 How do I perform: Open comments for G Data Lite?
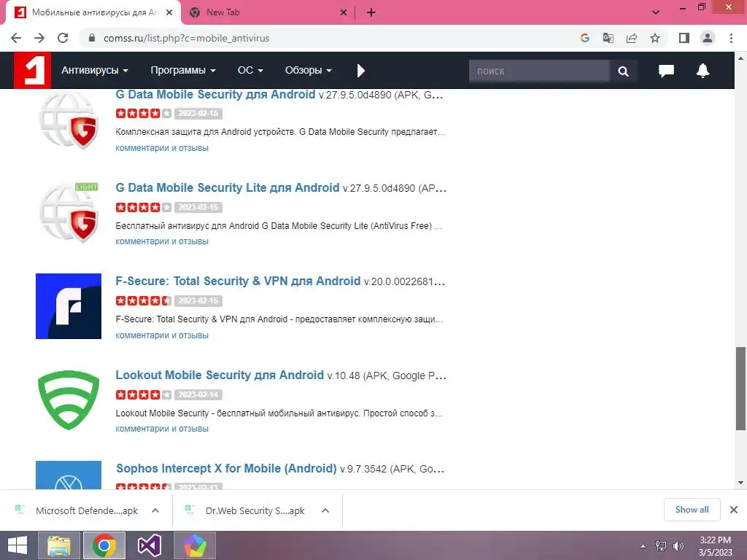(162, 241)
